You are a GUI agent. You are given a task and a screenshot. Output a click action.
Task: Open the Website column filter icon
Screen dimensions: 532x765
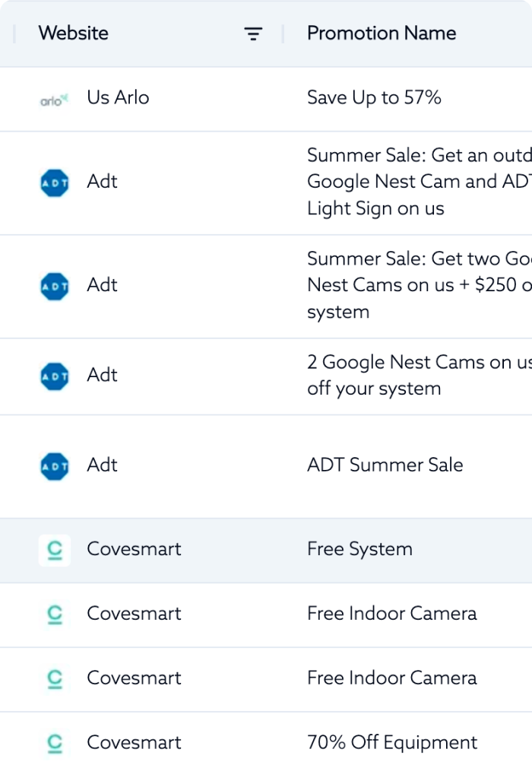click(x=253, y=33)
